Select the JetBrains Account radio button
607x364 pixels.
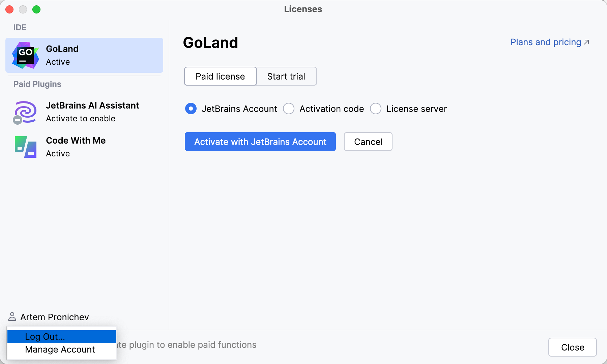[x=191, y=109]
